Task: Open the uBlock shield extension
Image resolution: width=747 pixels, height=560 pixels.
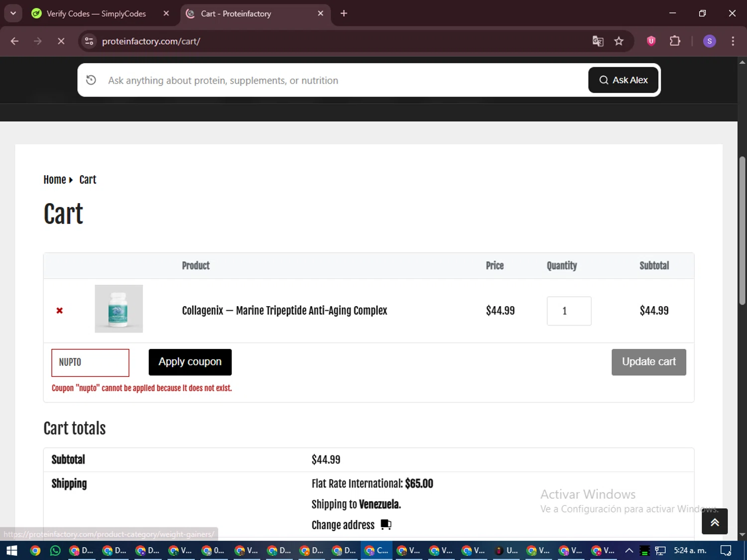Action: 651,41
